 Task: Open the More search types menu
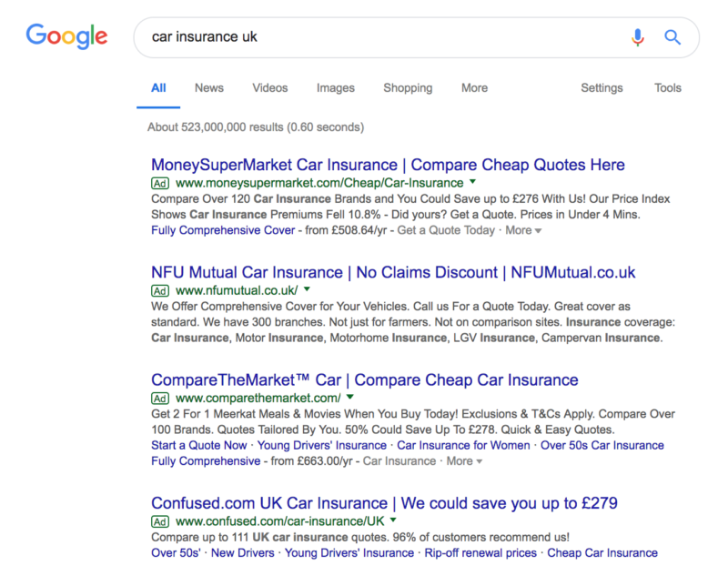474,88
